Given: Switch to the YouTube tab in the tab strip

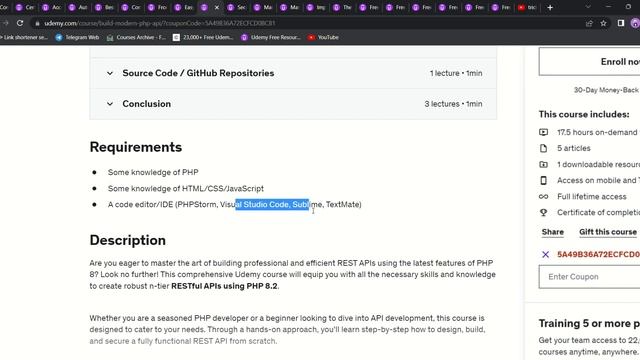Looking at the screenshot, I should [x=528, y=7].
